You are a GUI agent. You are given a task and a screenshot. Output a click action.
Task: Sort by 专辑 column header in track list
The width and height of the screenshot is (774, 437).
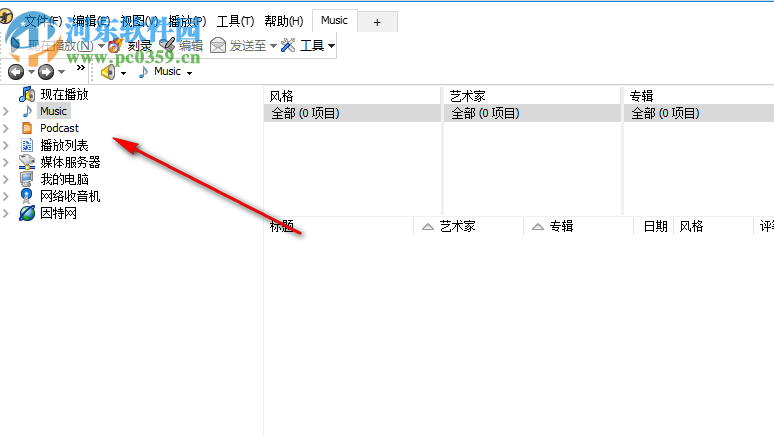579,226
